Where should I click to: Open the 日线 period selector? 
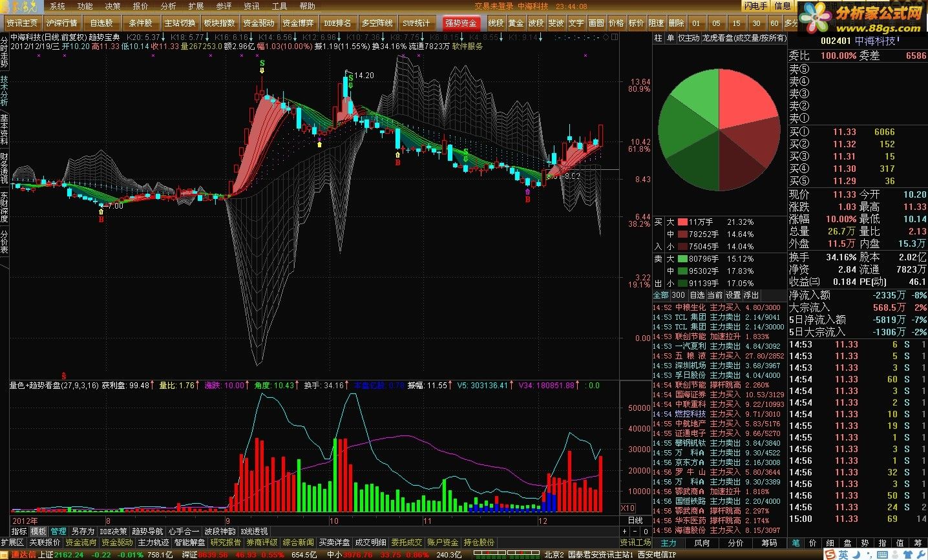[635, 520]
